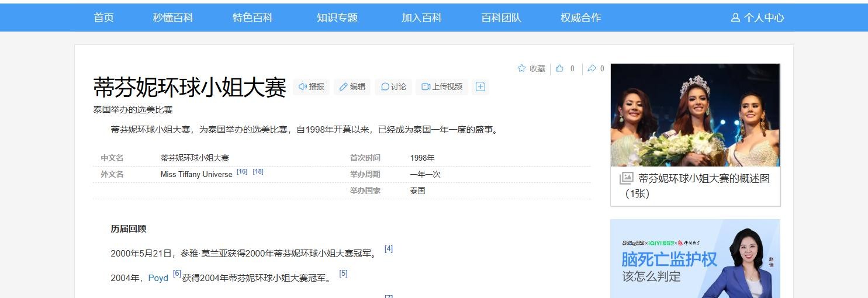Click 加入百科 in the top bar
868x298 pixels.
coord(421,18)
